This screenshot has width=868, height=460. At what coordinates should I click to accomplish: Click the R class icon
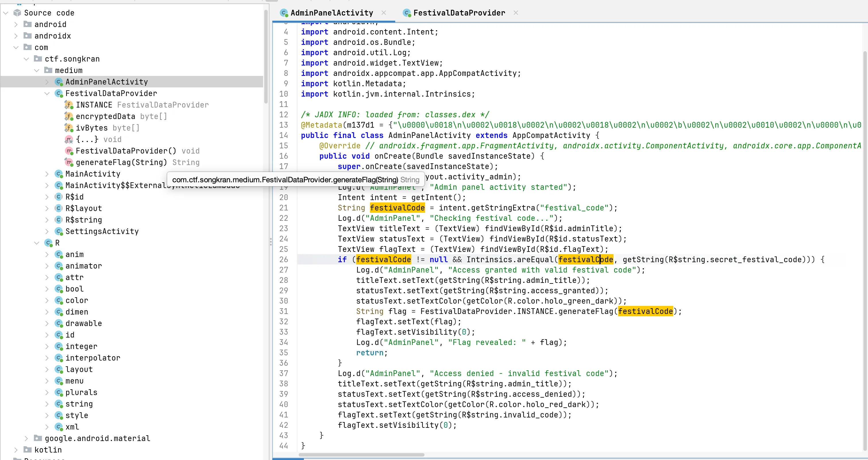click(x=49, y=243)
